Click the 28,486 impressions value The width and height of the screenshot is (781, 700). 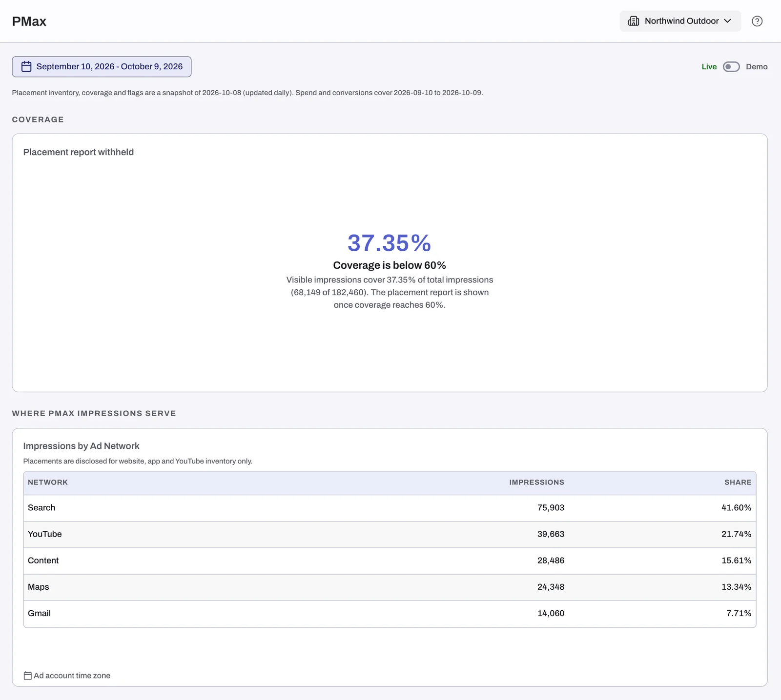pos(551,560)
